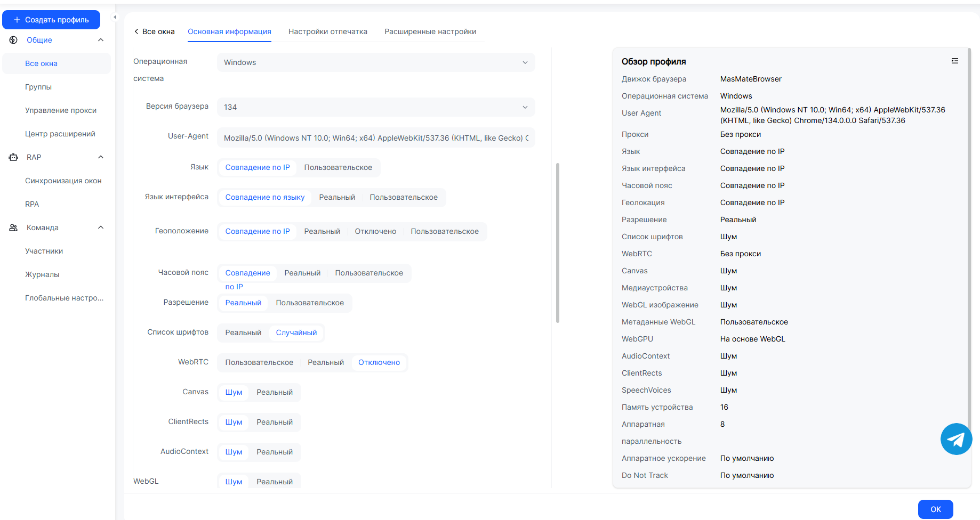Click the Команда people icon in sidebar
This screenshot has height=520, width=980.
pos(13,228)
